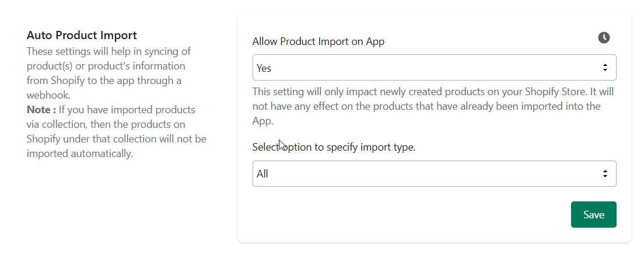Click the selected value All in the second dropdown
Screen dimensions: 644x258
(262, 174)
